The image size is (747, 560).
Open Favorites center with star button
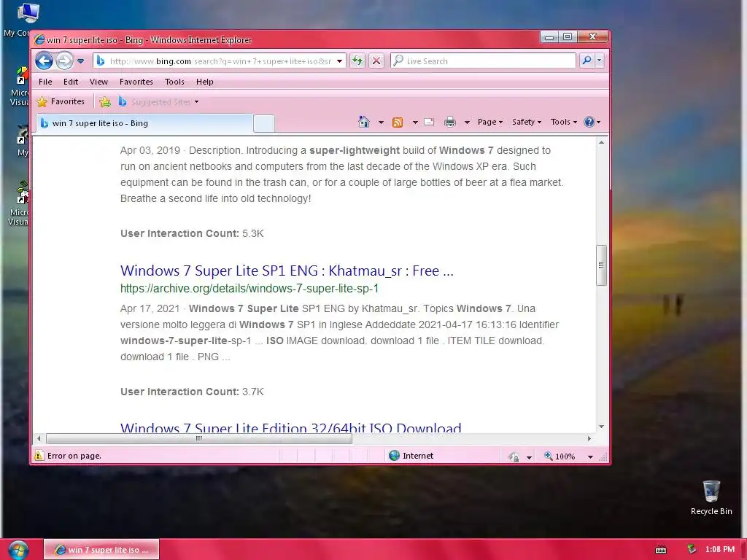click(x=61, y=101)
